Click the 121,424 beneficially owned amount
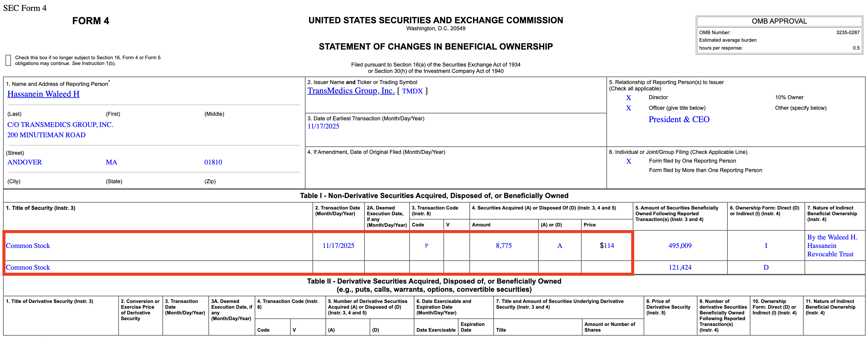This screenshot has width=868, height=338. pyautogui.click(x=680, y=267)
